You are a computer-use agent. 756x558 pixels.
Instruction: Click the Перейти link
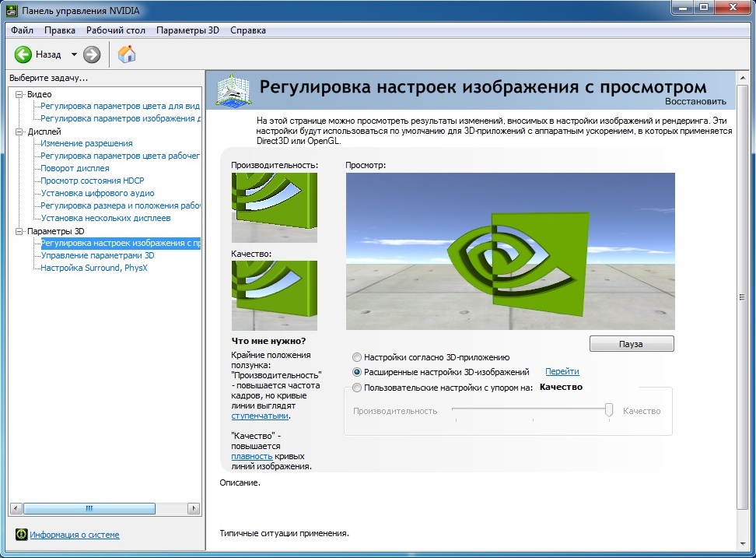click(562, 371)
